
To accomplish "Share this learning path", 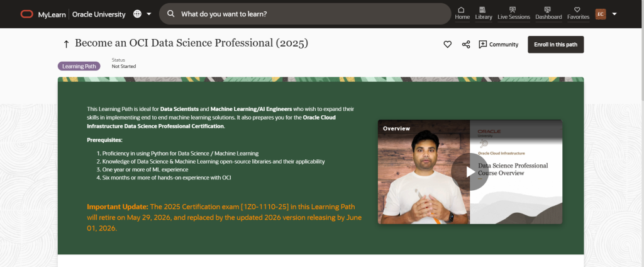I will pos(466,45).
